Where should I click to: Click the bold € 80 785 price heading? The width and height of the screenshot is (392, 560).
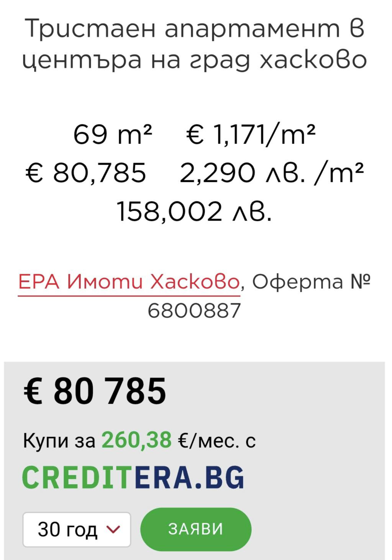tap(95, 391)
